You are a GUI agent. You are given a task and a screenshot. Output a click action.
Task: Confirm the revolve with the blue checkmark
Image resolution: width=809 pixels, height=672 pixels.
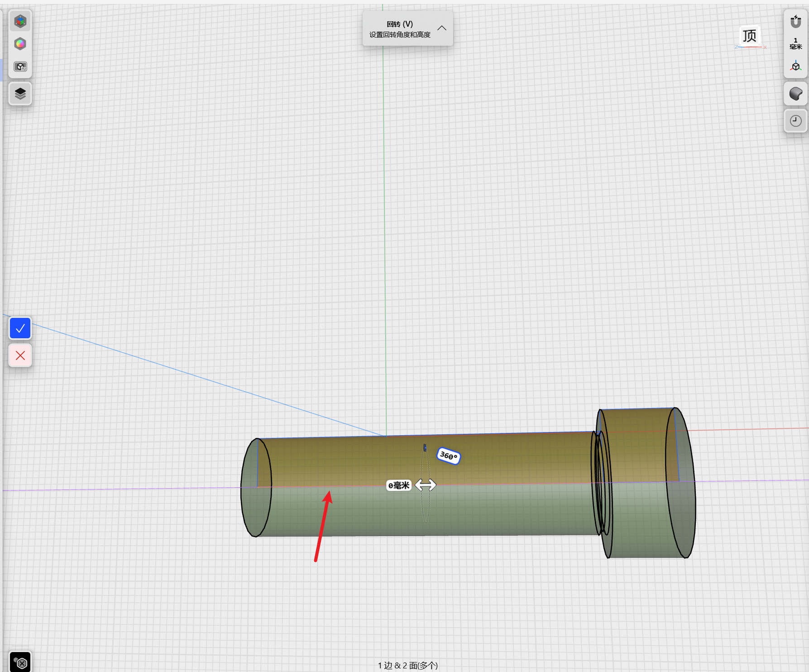(20, 328)
